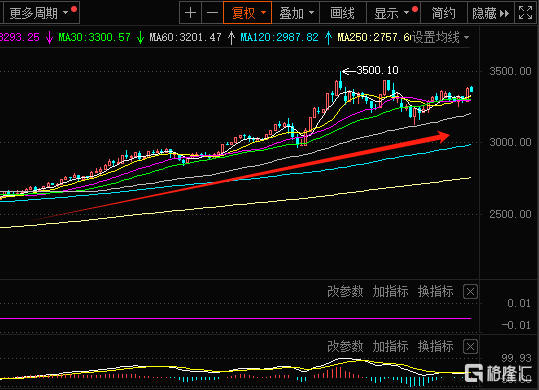Click the MA120 cyan average label
The width and height of the screenshot is (539, 390).
coord(279,37)
